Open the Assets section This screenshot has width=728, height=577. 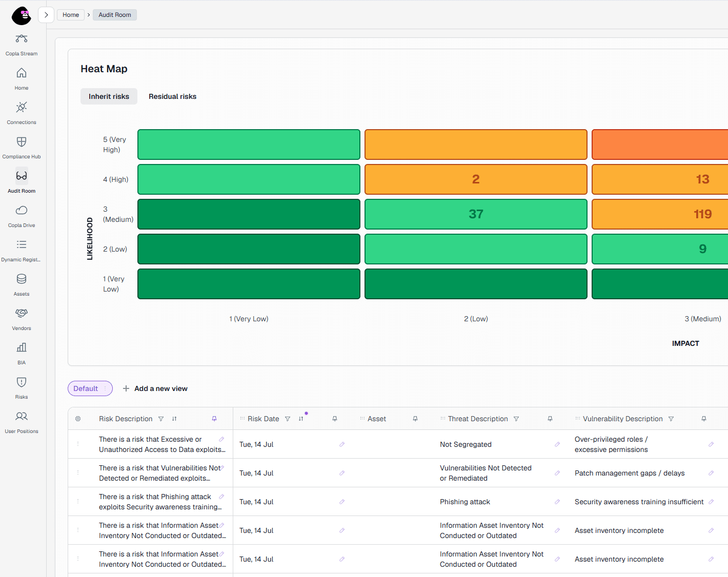click(22, 285)
